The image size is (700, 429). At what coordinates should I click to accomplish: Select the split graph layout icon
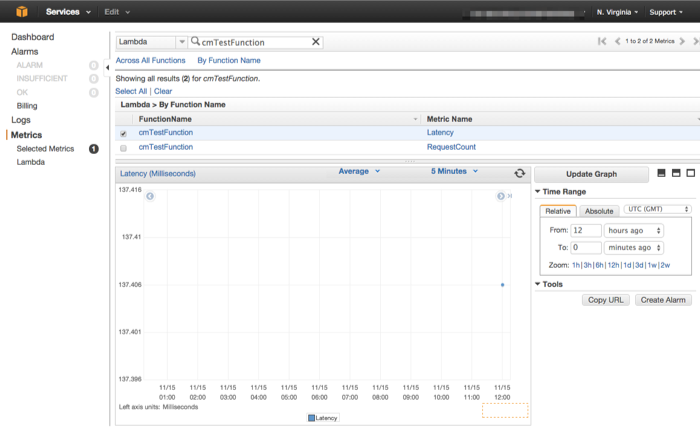676,173
